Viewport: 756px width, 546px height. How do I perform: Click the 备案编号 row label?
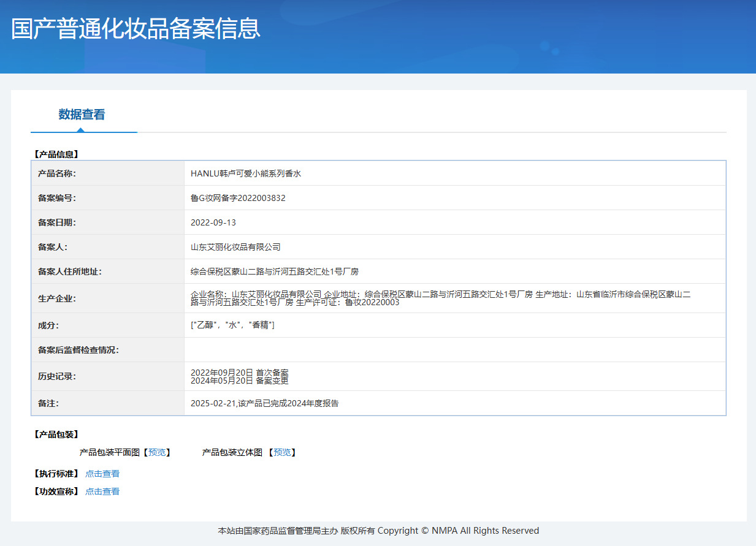pyautogui.click(x=57, y=198)
